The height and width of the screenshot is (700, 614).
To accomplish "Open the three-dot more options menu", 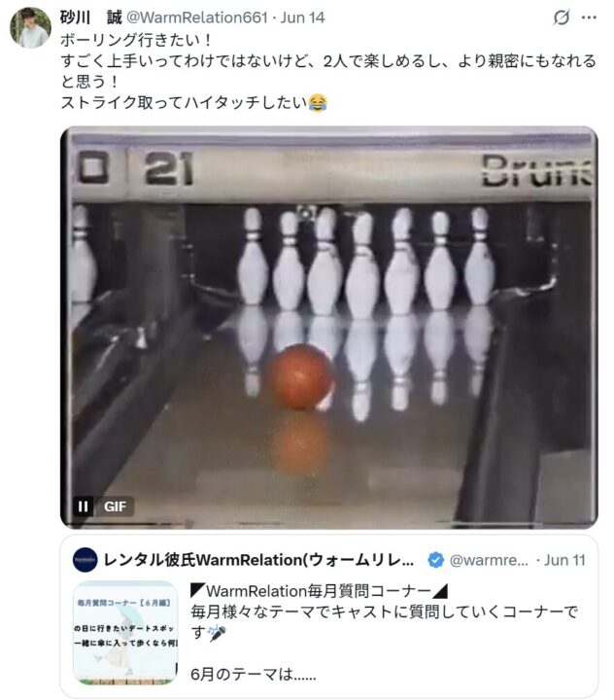I will [x=589, y=17].
